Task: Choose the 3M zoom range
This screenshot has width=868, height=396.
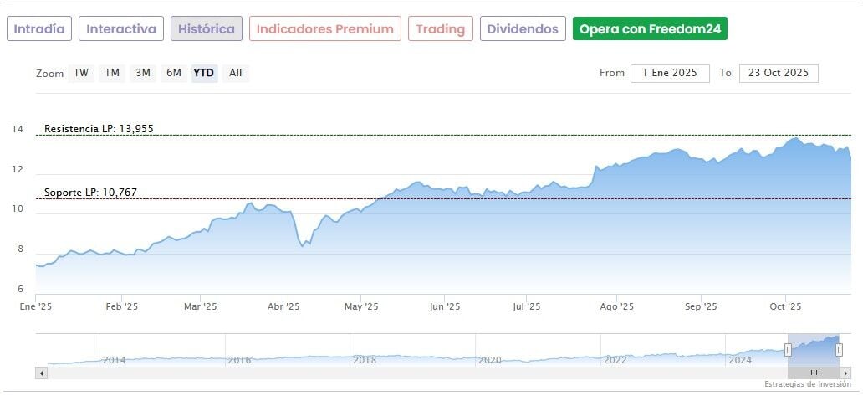Action: pos(143,73)
